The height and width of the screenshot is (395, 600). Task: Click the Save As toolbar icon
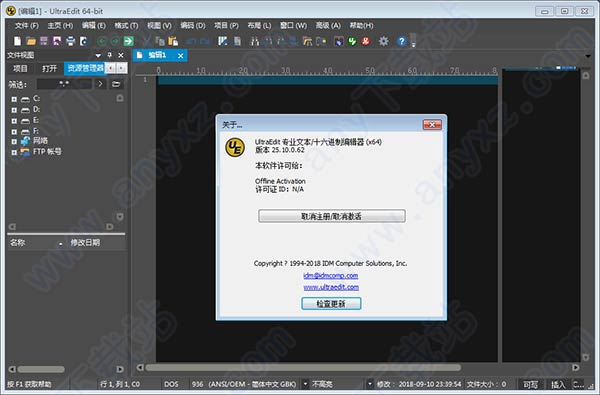pyautogui.click(x=57, y=41)
